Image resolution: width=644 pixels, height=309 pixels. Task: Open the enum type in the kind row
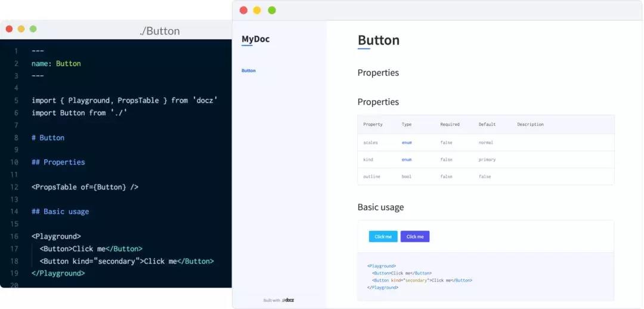[x=407, y=160]
